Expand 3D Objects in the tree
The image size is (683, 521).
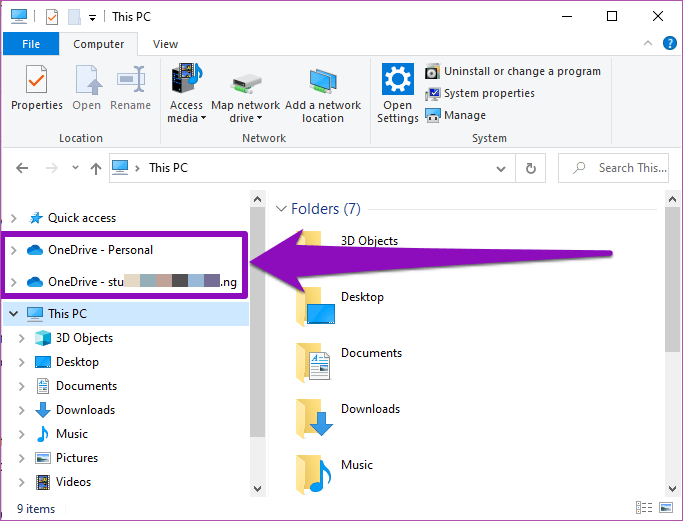tap(21, 338)
